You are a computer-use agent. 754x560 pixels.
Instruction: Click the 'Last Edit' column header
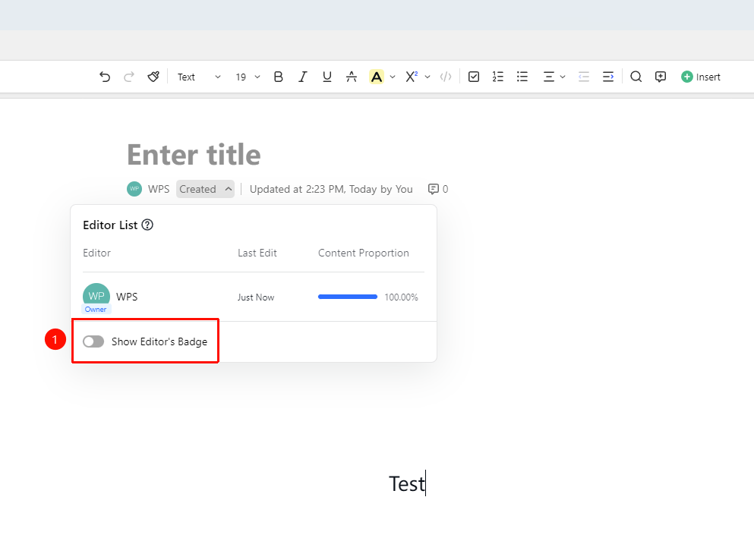click(257, 253)
